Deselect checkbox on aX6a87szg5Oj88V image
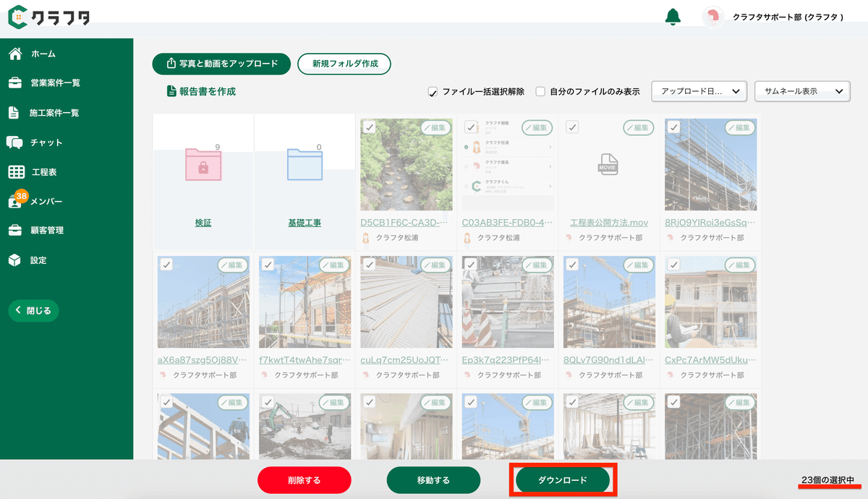The image size is (868, 499). (x=166, y=265)
